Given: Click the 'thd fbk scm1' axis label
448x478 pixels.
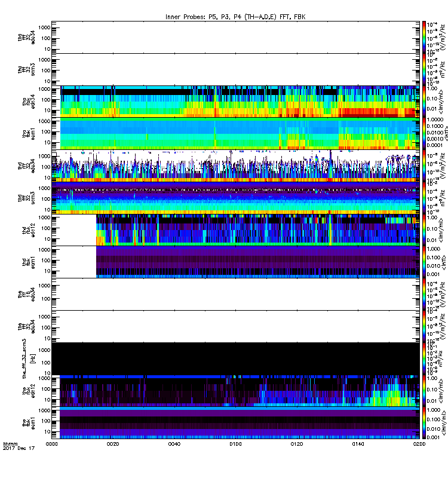Looking at the screenshot, I should tap(28, 262).
